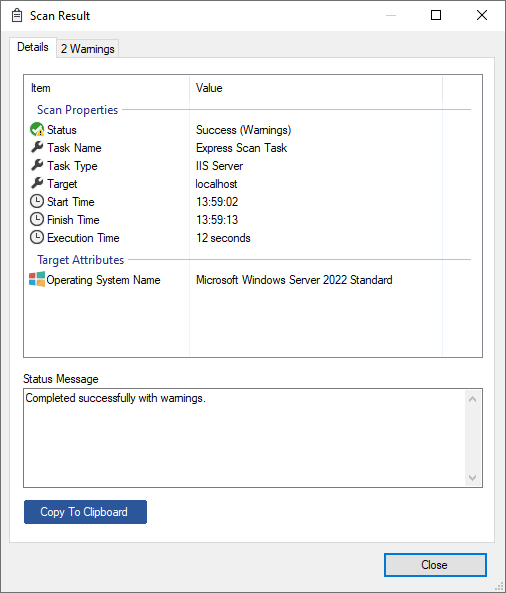Click the green checkmark Status icon

(37, 129)
